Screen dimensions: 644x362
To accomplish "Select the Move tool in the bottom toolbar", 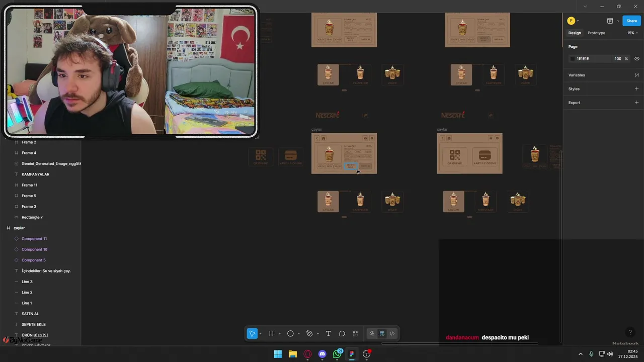I will pyautogui.click(x=252, y=333).
